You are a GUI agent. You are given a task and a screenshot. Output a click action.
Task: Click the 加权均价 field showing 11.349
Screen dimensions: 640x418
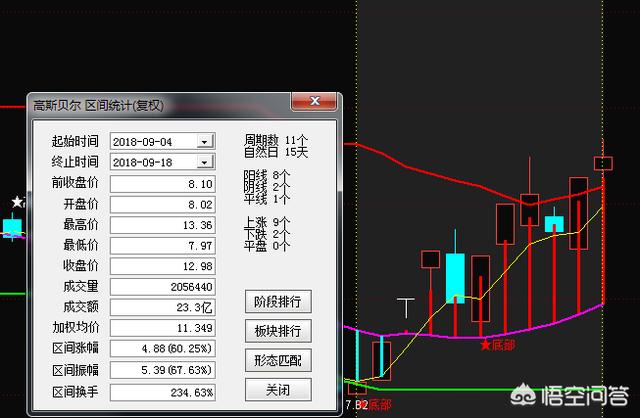162,328
